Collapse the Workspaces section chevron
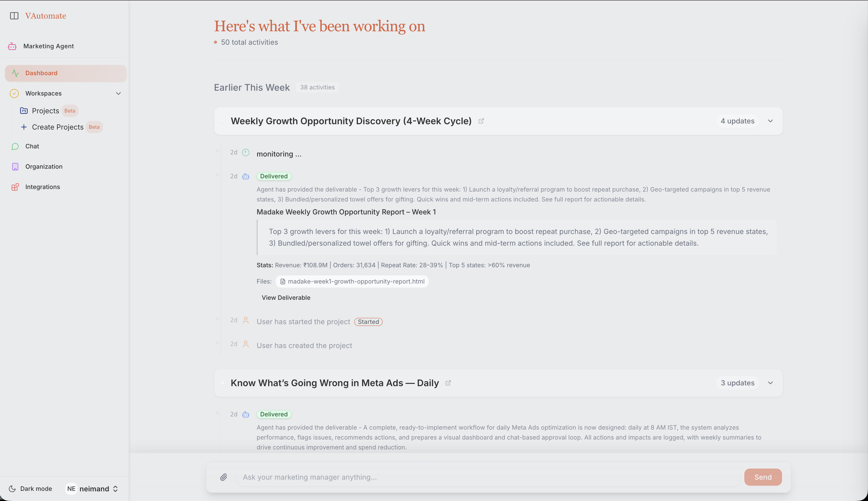This screenshot has height=501, width=868. click(118, 93)
